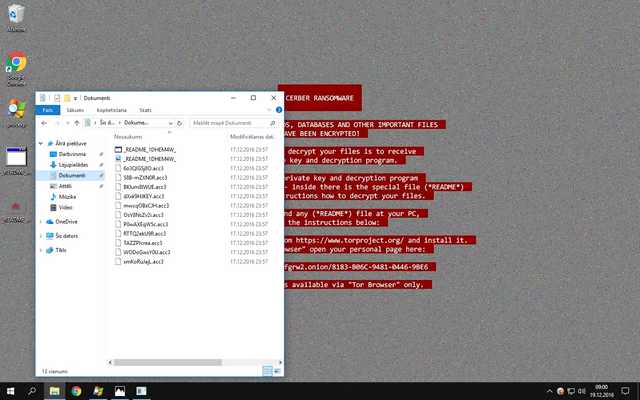Screen dimensions: 640x400
Task: Open the image viewer taskbar icon
Action: [120, 391]
